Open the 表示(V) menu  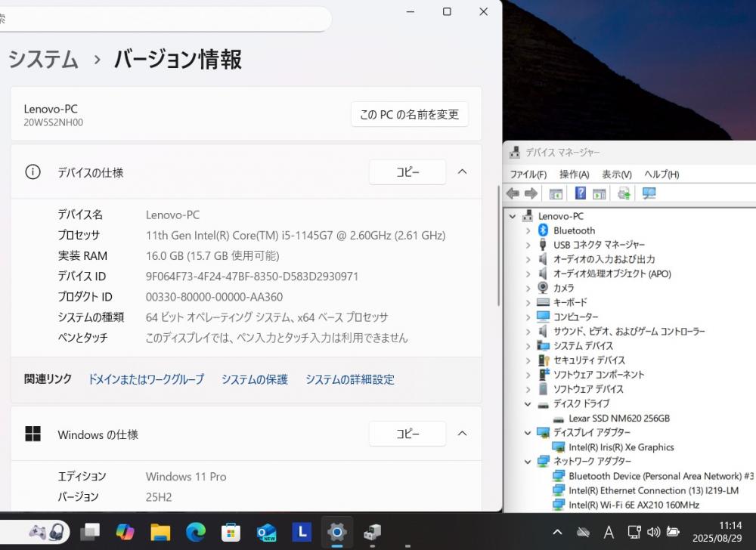617,174
